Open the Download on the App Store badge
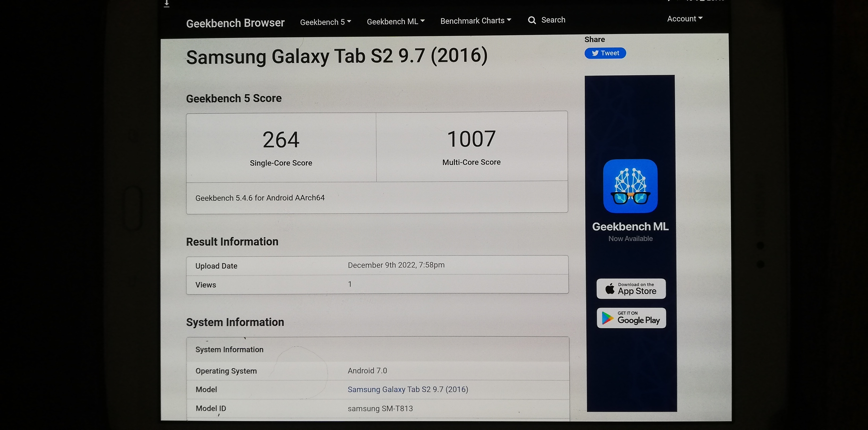868x430 pixels. (x=631, y=289)
